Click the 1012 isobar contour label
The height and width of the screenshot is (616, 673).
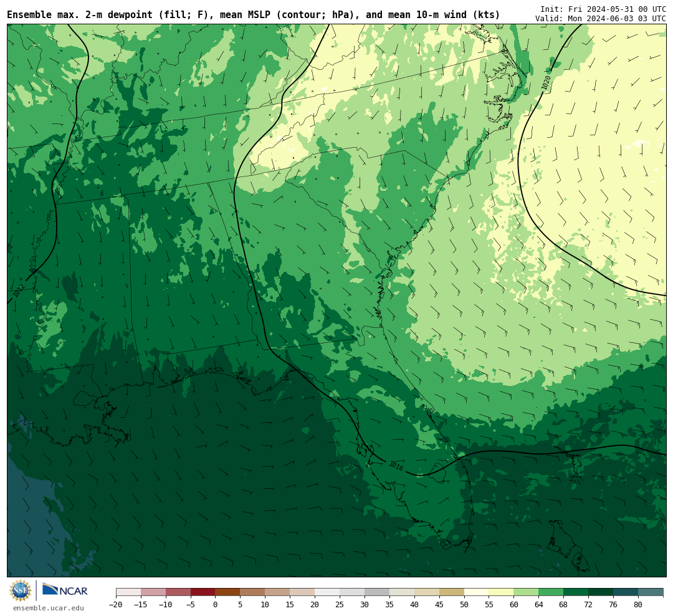pos(19,291)
